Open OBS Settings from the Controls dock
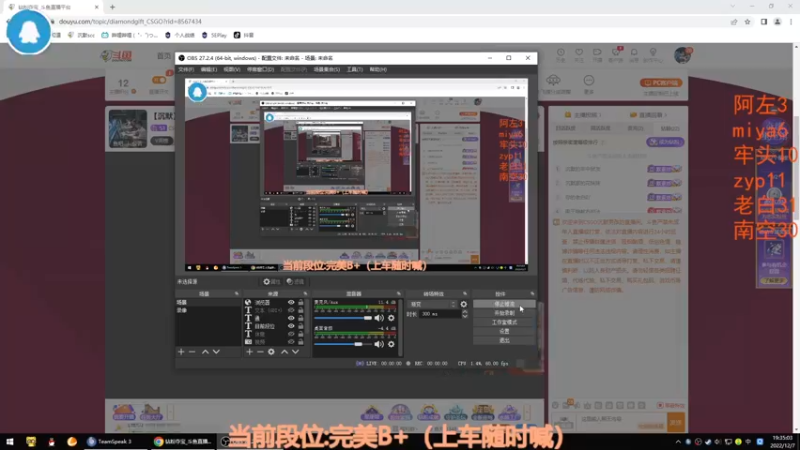 coord(504,331)
